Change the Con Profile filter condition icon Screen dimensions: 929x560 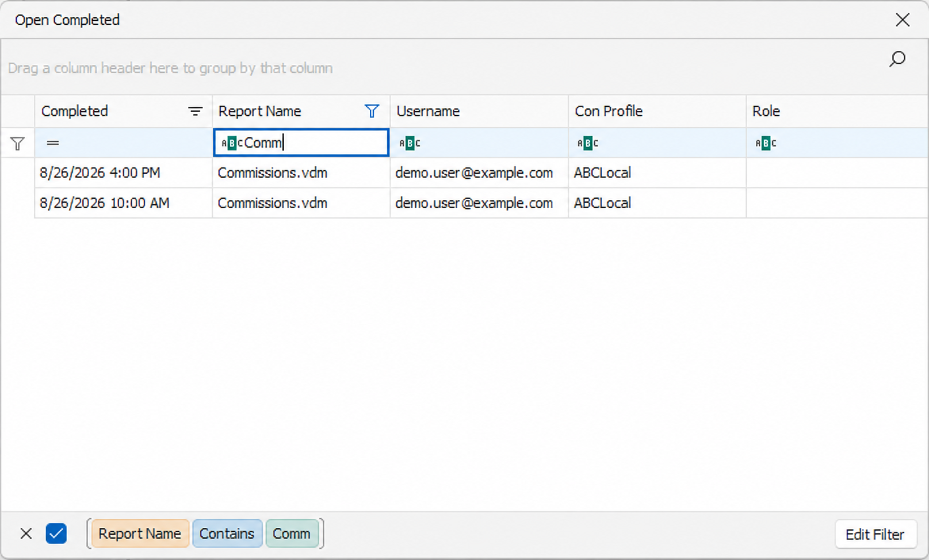coord(588,143)
